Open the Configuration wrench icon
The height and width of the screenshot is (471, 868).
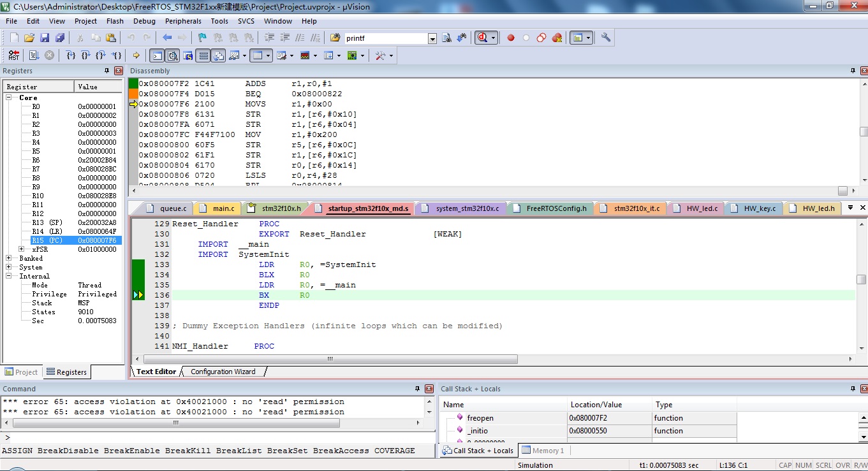tap(606, 38)
